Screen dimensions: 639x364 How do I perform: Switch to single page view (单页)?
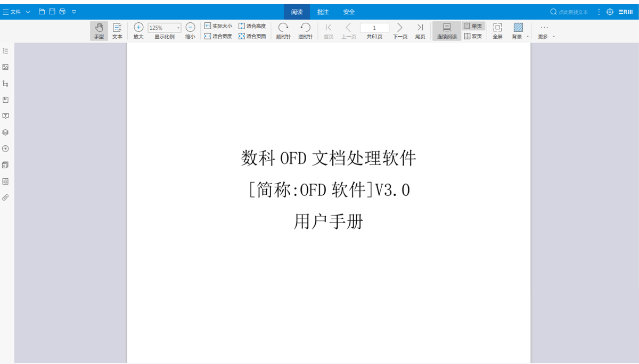point(473,26)
